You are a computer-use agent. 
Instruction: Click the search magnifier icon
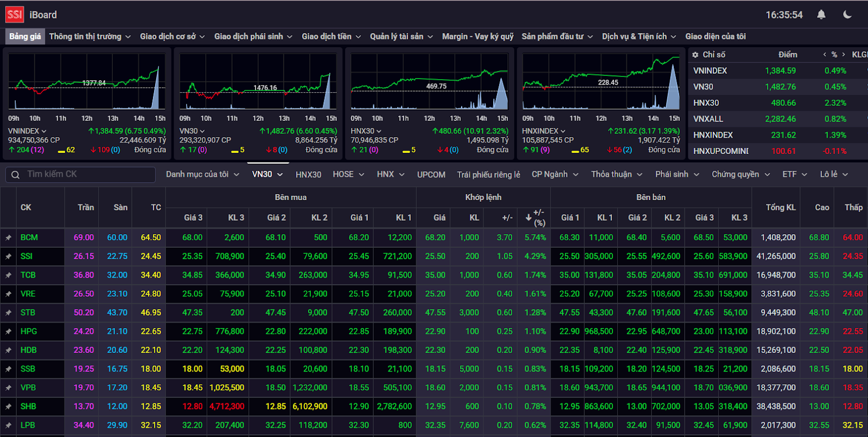point(16,175)
